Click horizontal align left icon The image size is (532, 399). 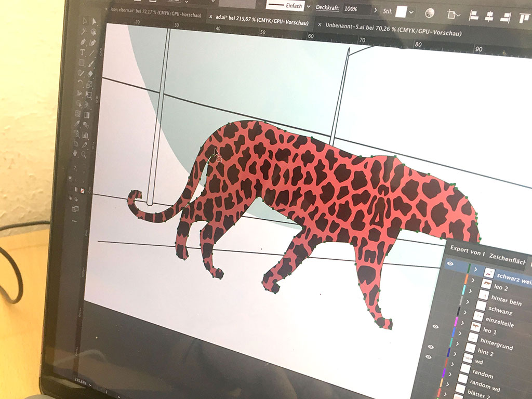[474, 16]
